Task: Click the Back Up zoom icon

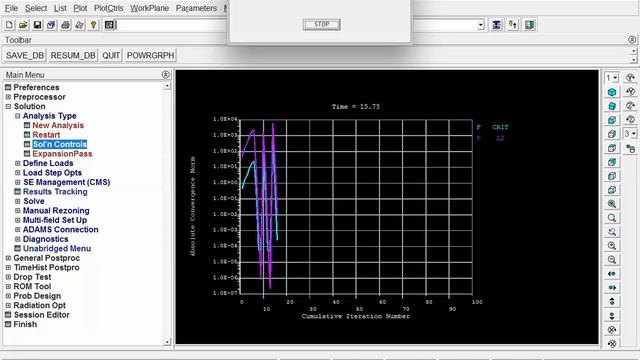Action: [611, 231]
